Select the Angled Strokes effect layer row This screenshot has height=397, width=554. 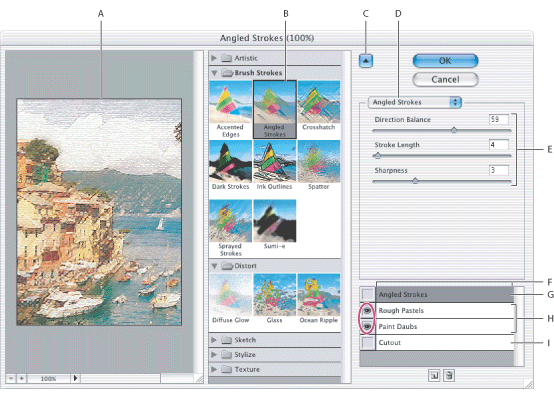(x=444, y=294)
